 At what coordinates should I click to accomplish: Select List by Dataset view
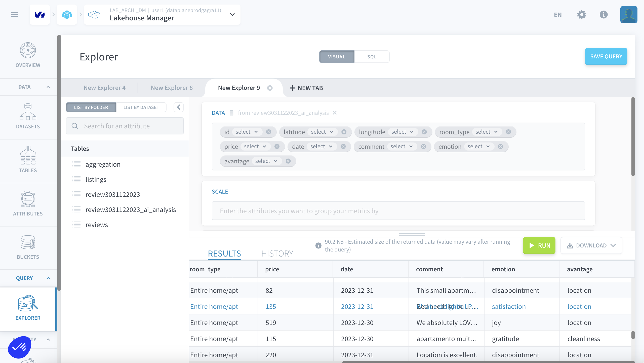[141, 107]
